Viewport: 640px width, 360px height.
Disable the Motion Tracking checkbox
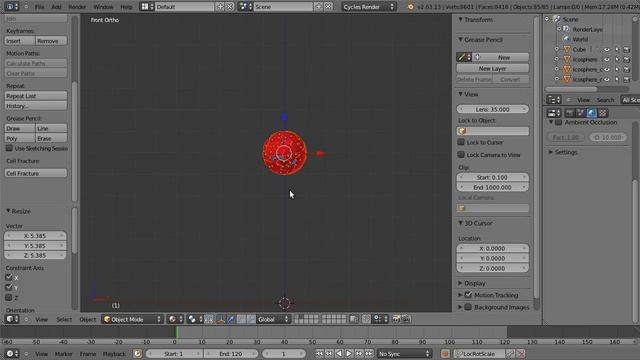point(468,295)
